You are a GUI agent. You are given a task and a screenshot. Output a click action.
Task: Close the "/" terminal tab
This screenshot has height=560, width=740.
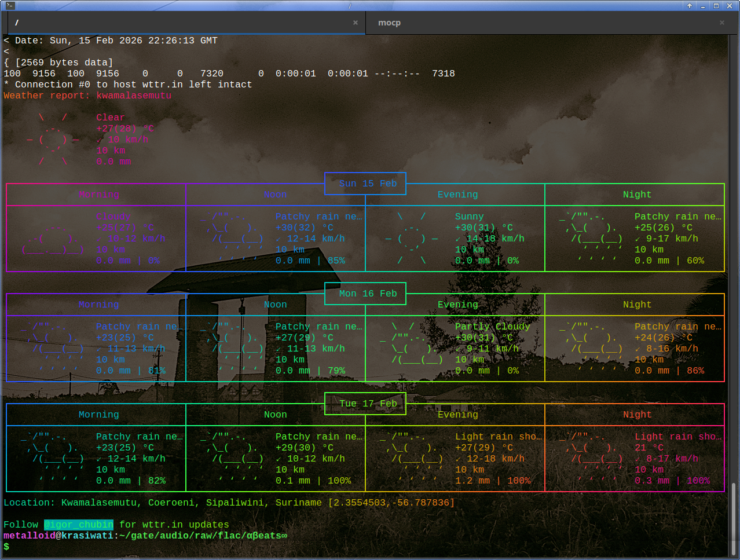pyautogui.click(x=356, y=23)
